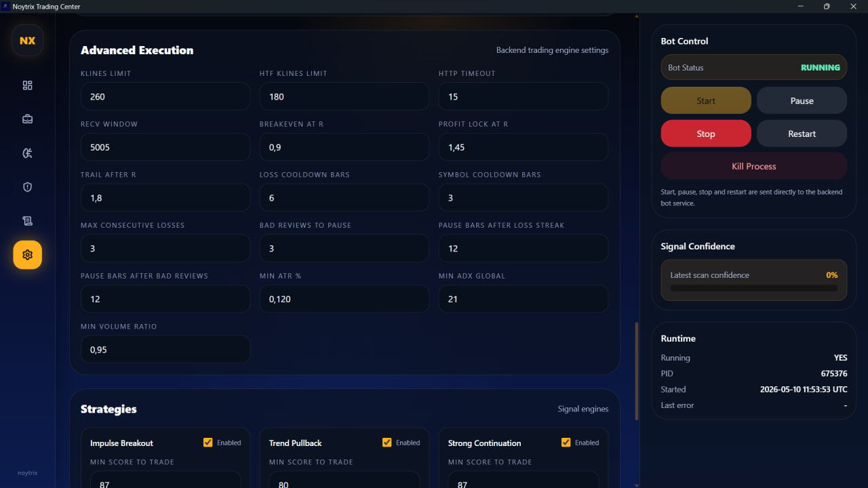Edit the Loss Cooldown Bars field
The image size is (868, 488).
point(344,198)
